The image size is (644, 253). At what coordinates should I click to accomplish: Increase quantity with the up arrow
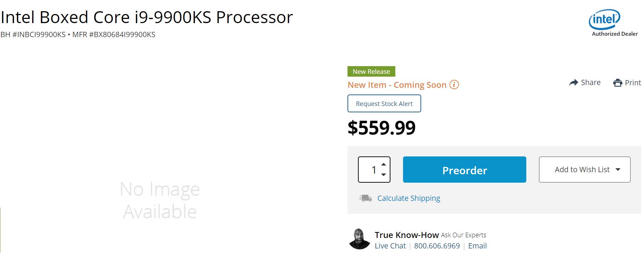click(383, 164)
